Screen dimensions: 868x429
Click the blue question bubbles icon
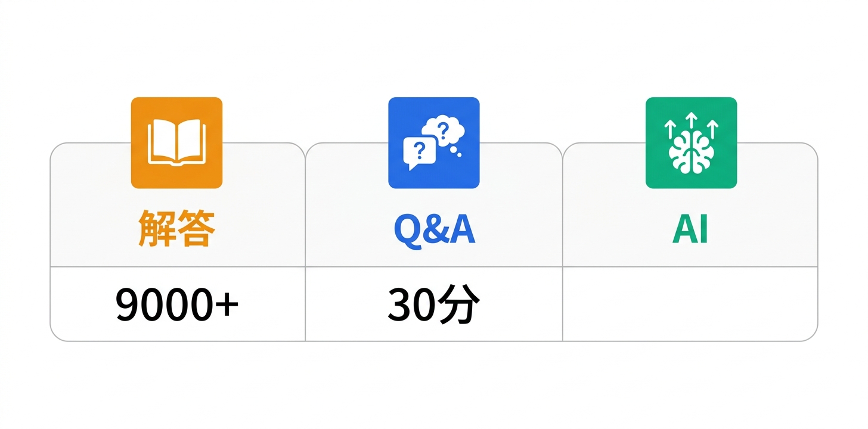coord(434,143)
